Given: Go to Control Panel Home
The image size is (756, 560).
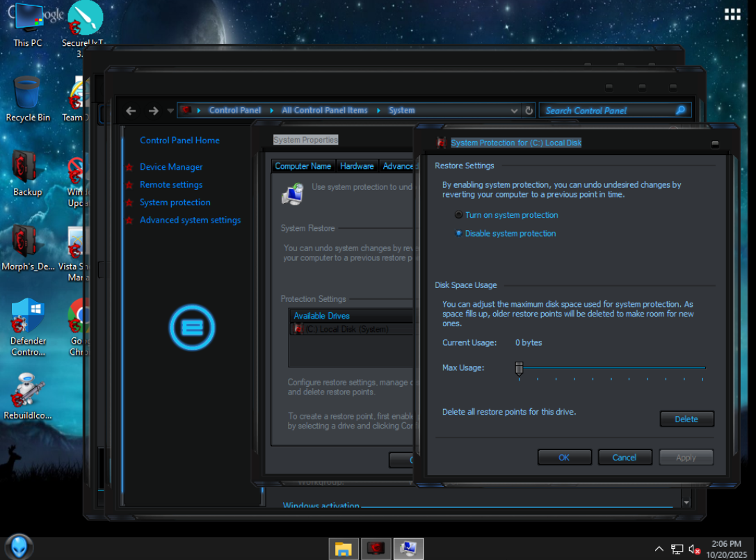Looking at the screenshot, I should [180, 141].
